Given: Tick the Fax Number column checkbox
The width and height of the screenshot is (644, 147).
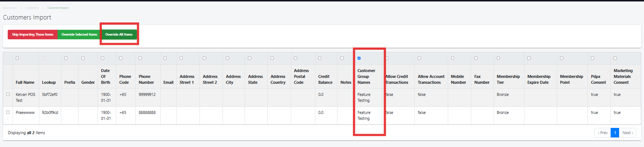Looking at the screenshot, I should tap(476, 58).
